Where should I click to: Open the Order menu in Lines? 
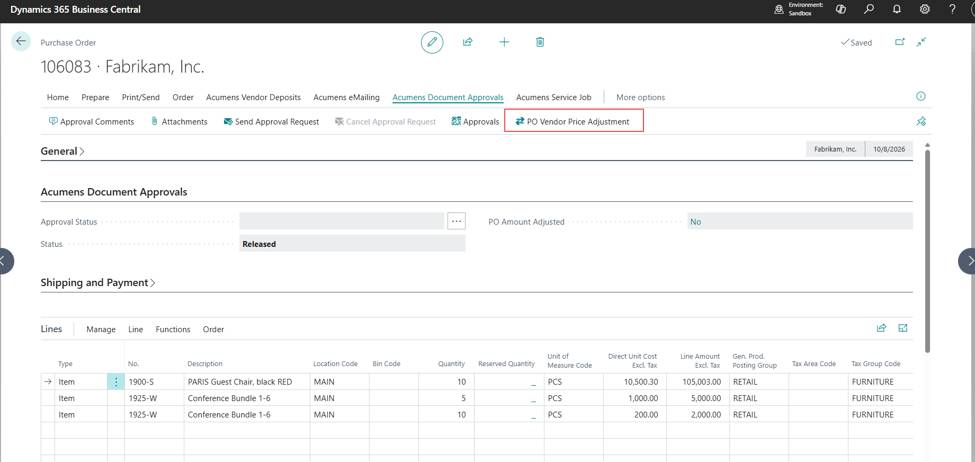pos(213,329)
